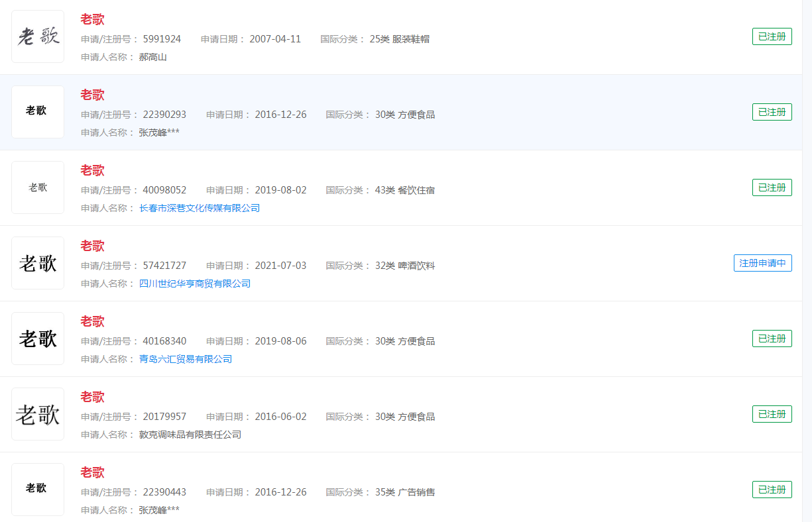Click the 已注册 badge beside 敦克调味品 result
This screenshot has height=522, width=812.
coord(772,413)
